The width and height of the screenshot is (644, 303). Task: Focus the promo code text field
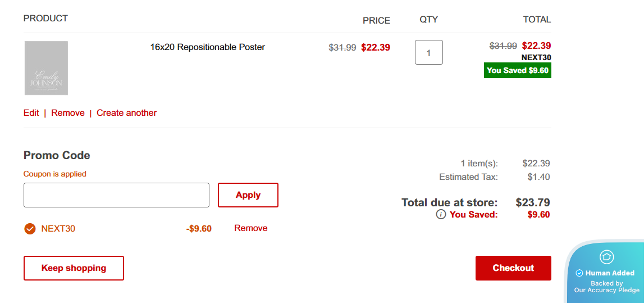(116, 195)
